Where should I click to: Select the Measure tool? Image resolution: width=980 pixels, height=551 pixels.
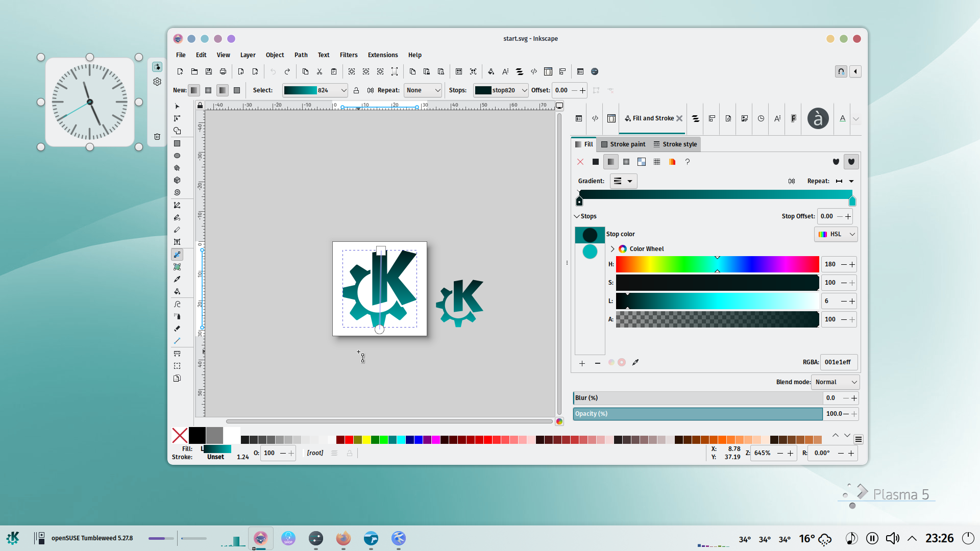(x=177, y=353)
